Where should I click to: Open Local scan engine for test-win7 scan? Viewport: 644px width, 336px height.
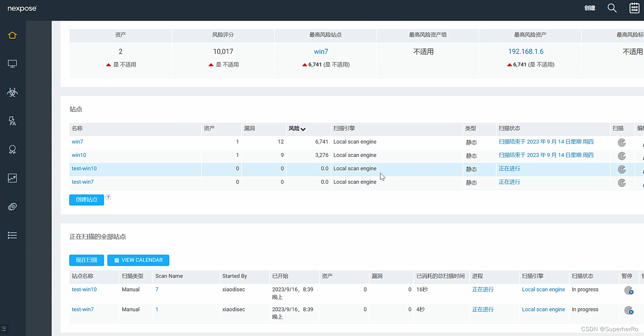(543, 309)
